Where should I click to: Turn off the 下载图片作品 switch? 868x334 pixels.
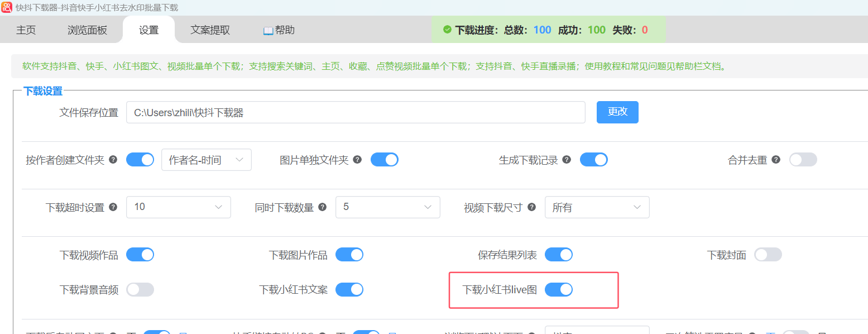pyautogui.click(x=349, y=255)
